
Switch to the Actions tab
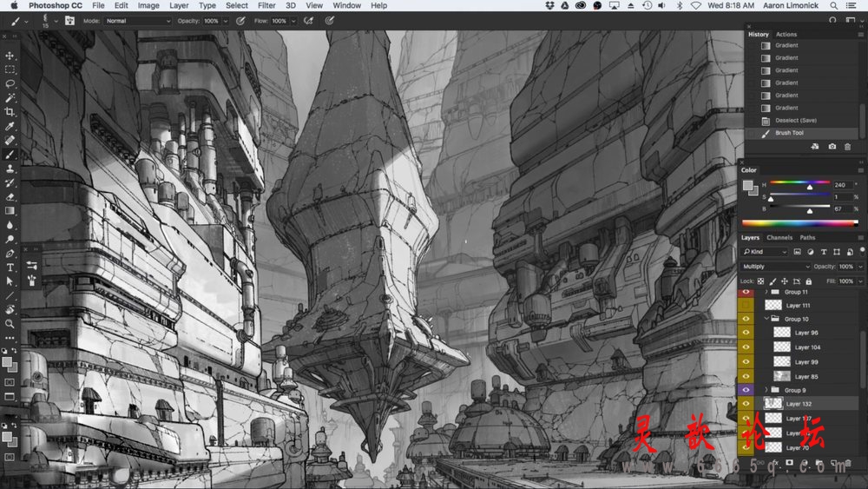(786, 35)
